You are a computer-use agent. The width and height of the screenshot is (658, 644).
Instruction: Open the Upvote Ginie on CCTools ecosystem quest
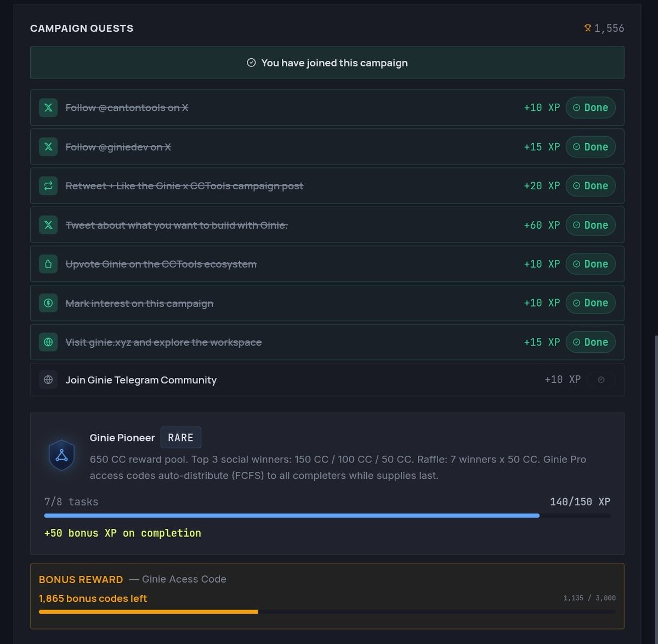point(327,264)
